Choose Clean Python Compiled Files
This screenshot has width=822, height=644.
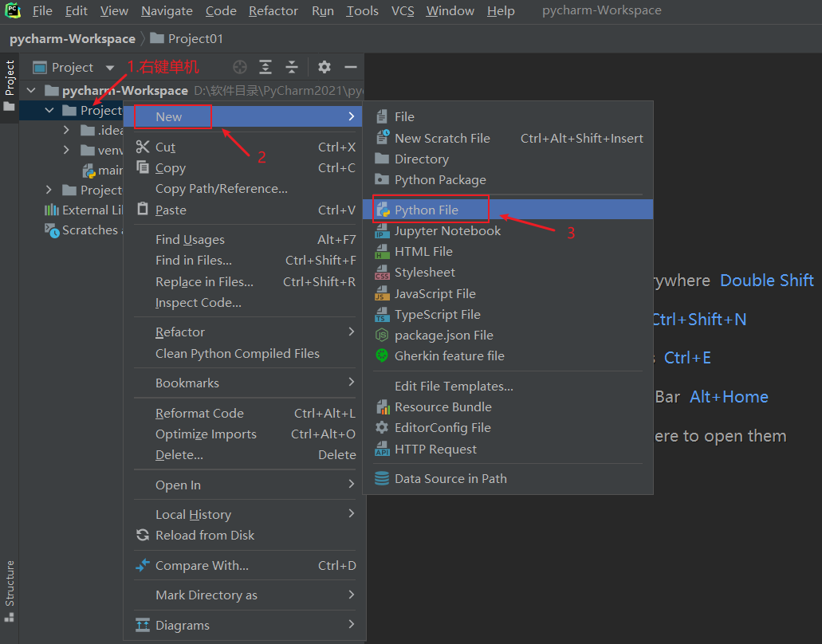point(244,354)
